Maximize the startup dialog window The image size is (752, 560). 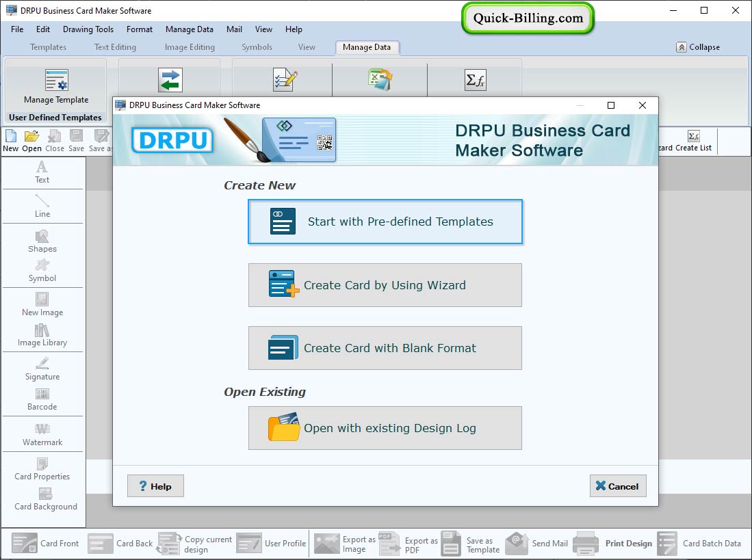coord(611,105)
